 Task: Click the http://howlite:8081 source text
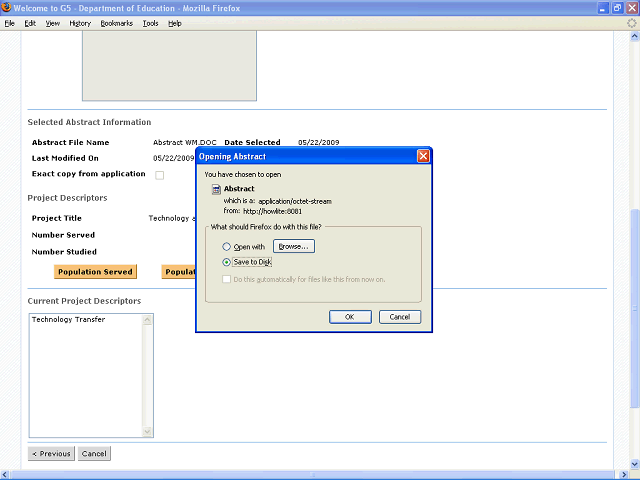273,211
